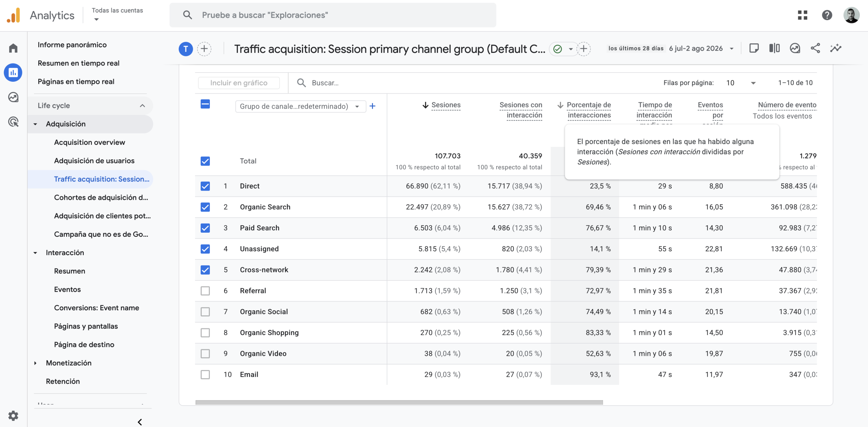This screenshot has height=427, width=868.
Task: Open Acquisition overview report
Action: [90, 142]
